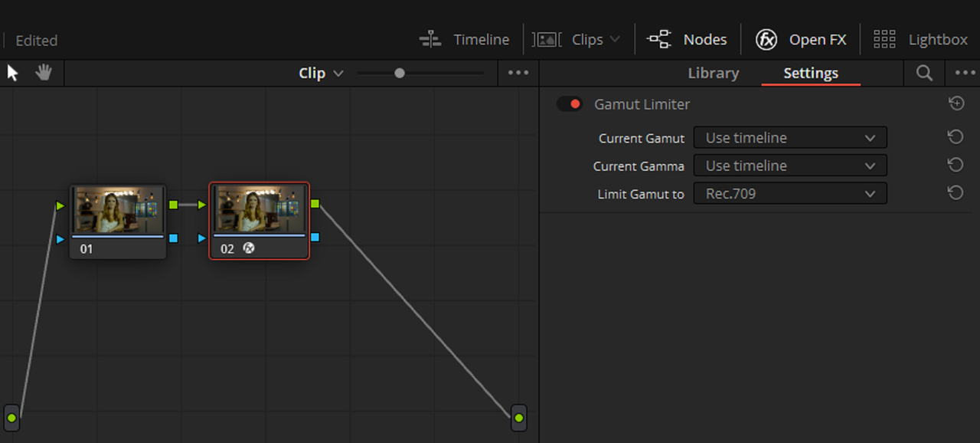Click the search magnifier in Open FX panel

click(925, 73)
